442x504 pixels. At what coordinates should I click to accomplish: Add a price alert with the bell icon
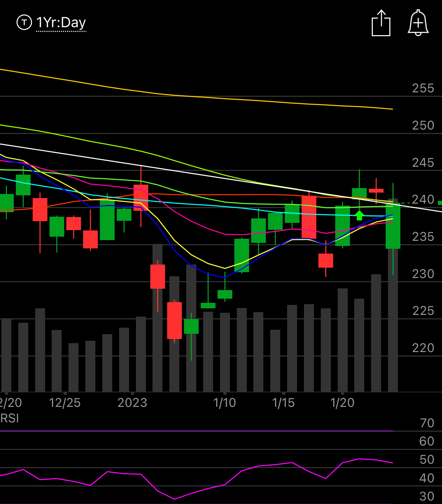click(418, 23)
